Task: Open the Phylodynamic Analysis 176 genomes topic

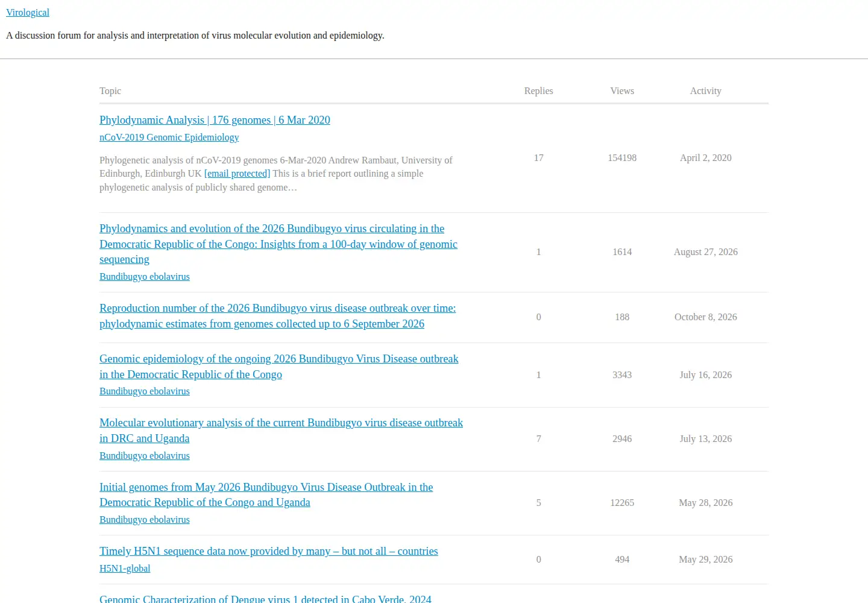Action: coord(215,120)
